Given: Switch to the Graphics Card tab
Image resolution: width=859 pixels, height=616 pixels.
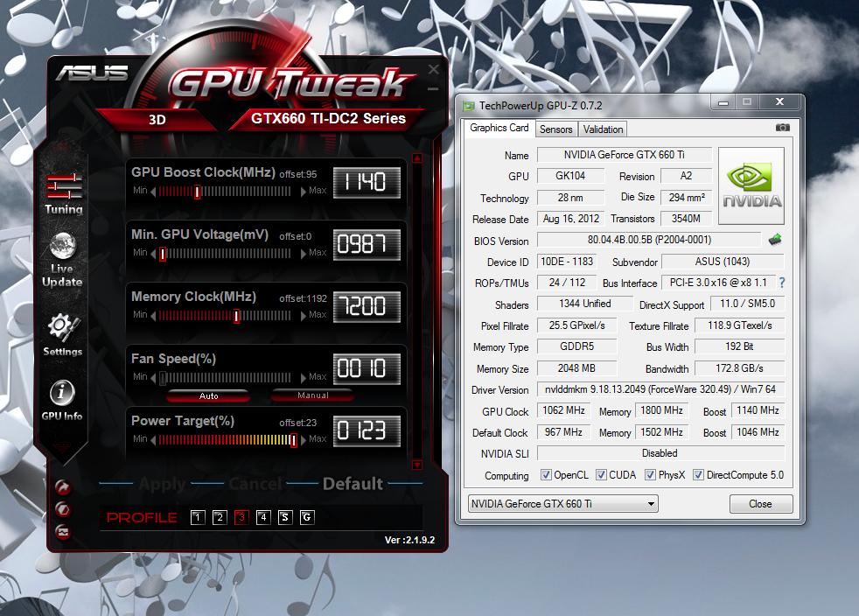Looking at the screenshot, I should 499,128.
